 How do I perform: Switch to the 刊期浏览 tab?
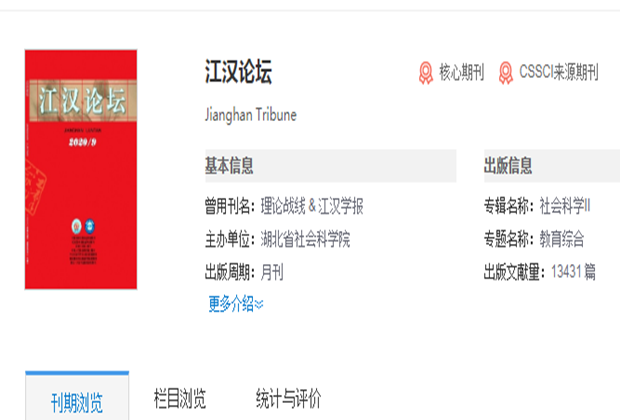click(x=77, y=401)
